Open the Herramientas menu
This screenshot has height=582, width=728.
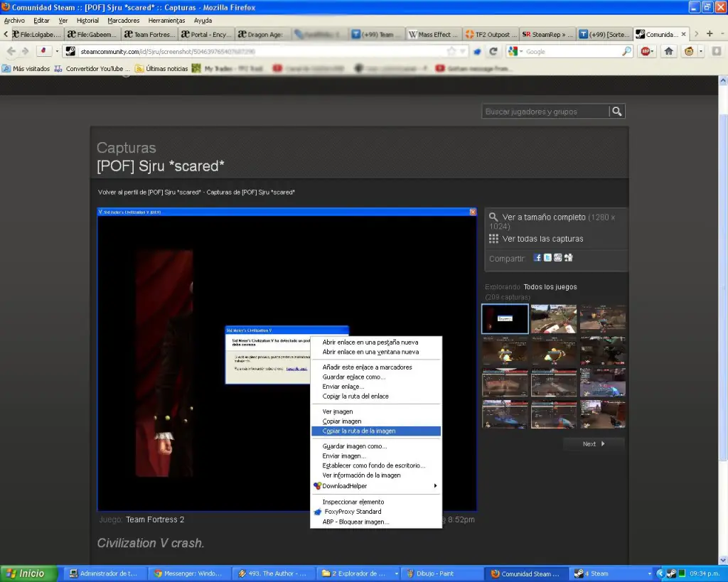[x=166, y=21]
